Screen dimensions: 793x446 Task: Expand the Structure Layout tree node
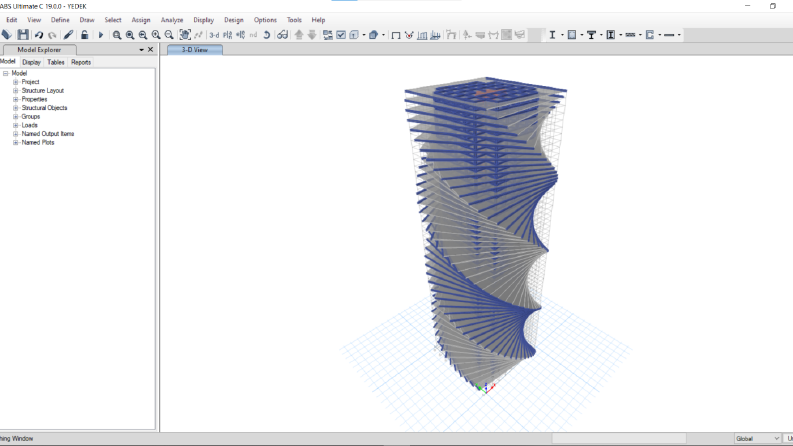(x=15, y=91)
